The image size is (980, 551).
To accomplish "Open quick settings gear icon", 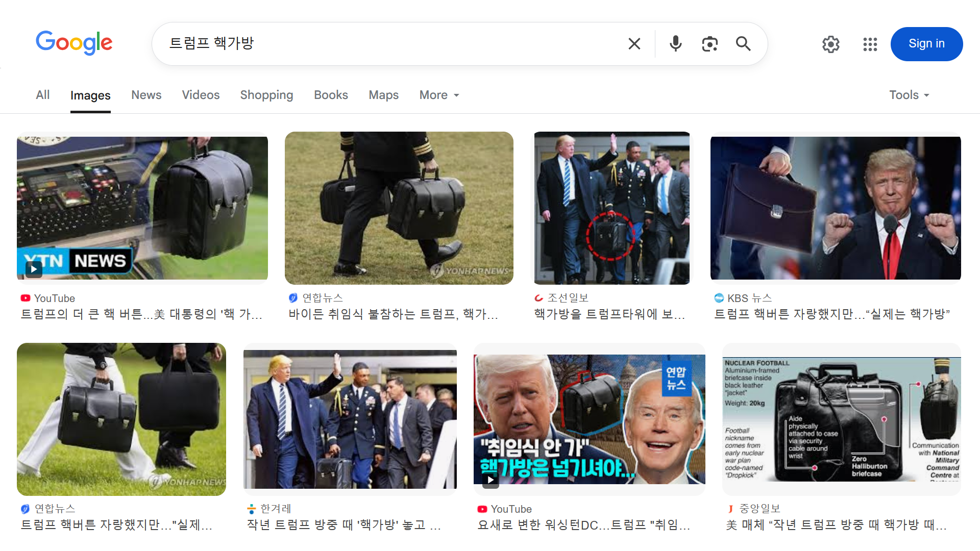I will click(831, 44).
